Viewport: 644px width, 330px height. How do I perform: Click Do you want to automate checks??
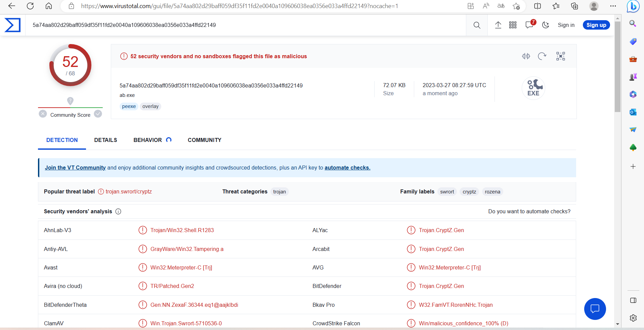(529, 211)
